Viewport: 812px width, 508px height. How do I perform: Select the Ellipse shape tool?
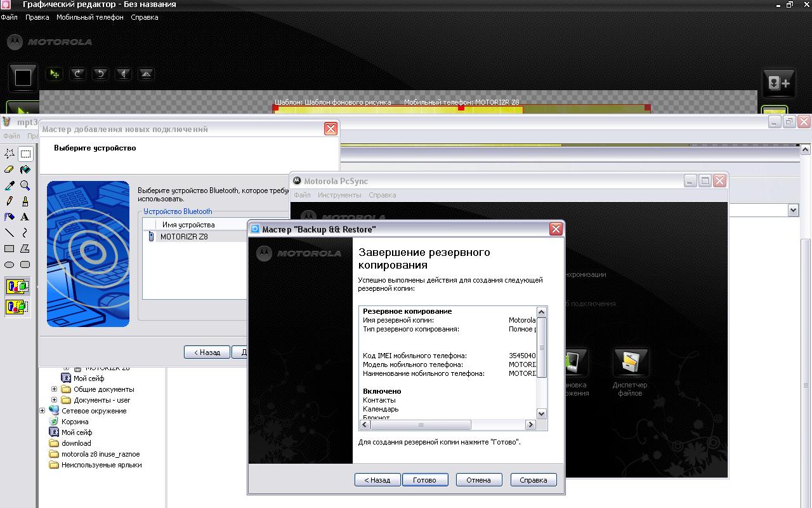click(10, 265)
